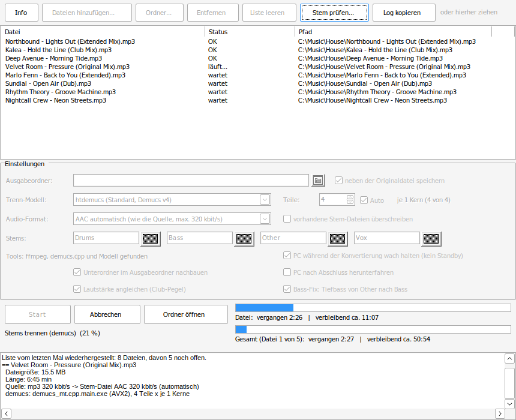Click the 'Ordner...' button
Viewport: 516px width, 420px height.
[x=159, y=13]
